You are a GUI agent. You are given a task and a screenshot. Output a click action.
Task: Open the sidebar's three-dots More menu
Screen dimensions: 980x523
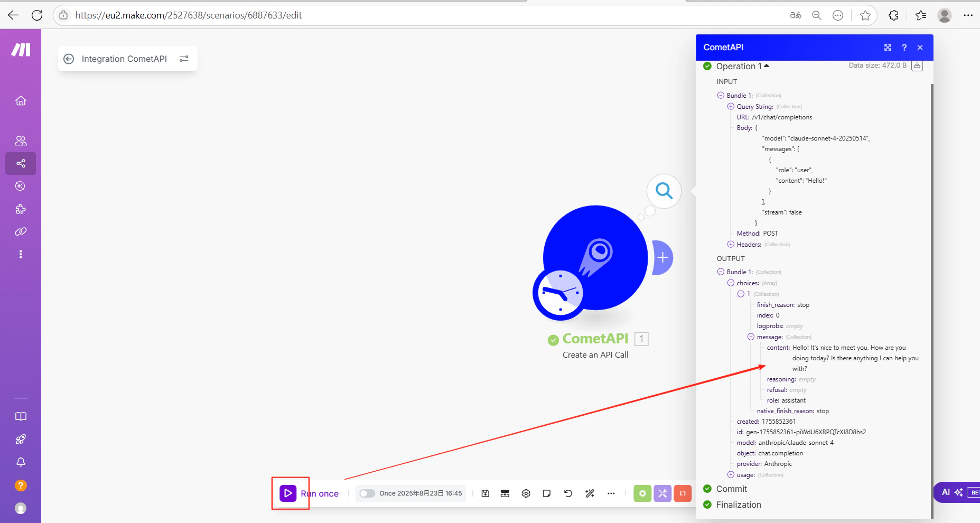pos(21,254)
